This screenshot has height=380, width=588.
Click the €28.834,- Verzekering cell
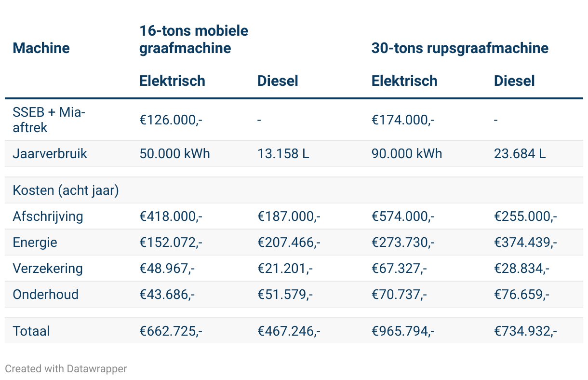tap(521, 269)
